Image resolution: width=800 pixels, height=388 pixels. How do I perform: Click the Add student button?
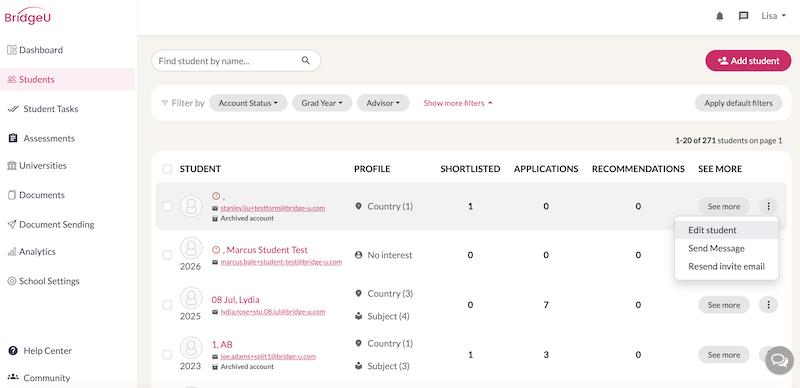tap(748, 60)
